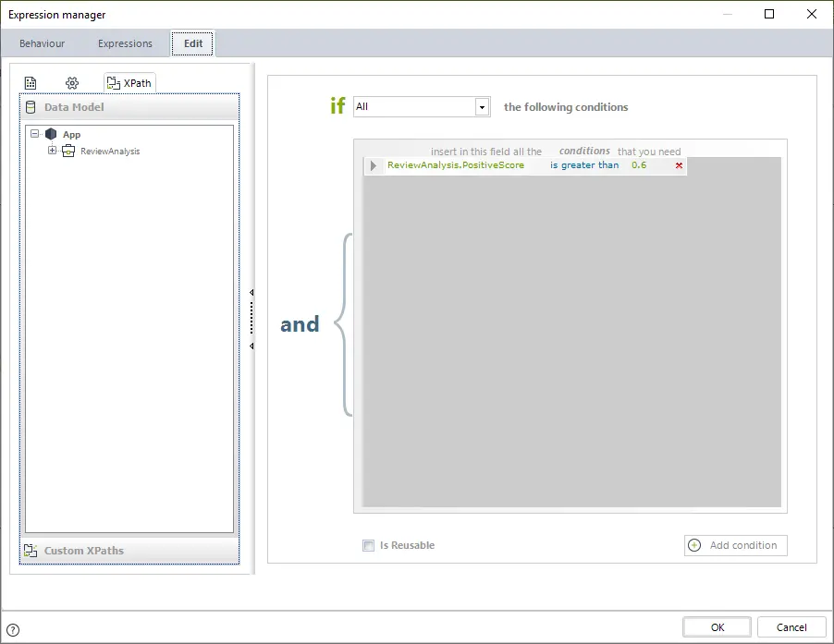The width and height of the screenshot is (834, 644).
Task: Switch to the Edit tab
Action: 192,43
